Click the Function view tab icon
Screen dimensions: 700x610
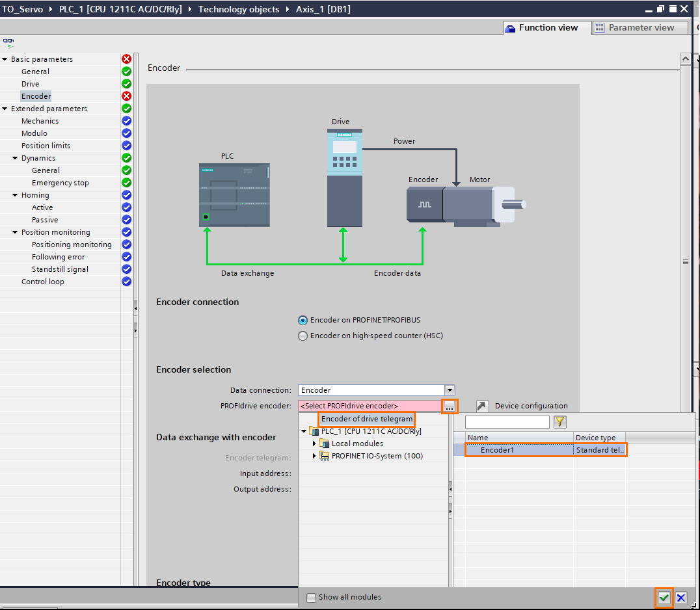click(510, 28)
